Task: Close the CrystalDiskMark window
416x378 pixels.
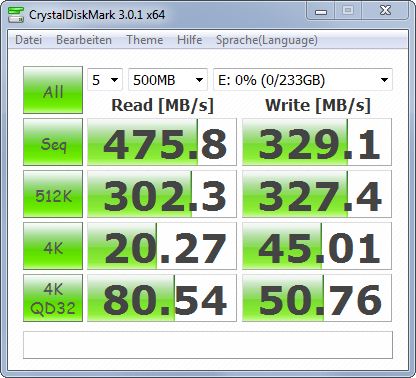Action: (x=385, y=11)
